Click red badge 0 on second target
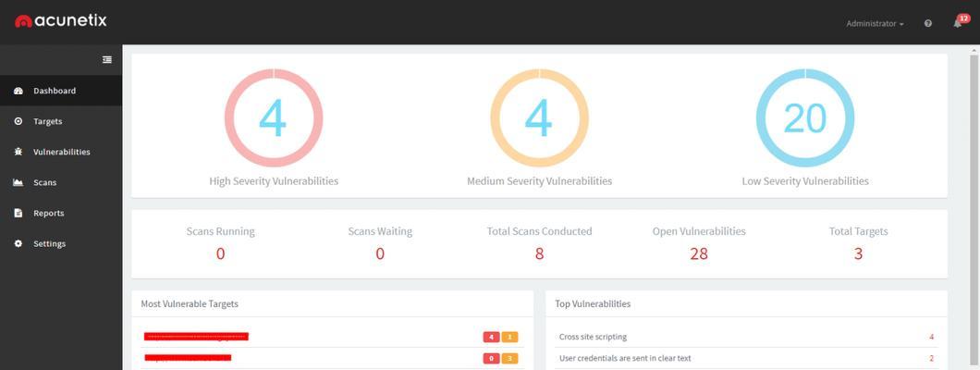 point(491,359)
